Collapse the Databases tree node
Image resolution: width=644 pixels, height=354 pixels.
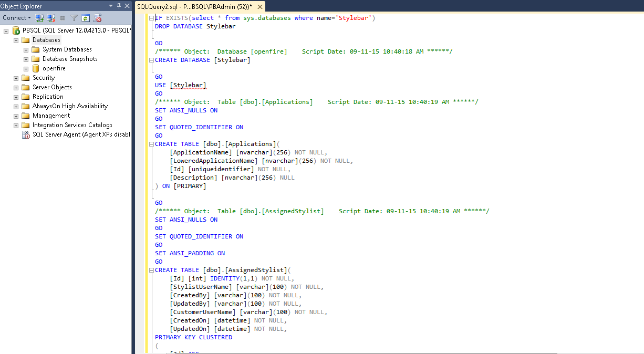pos(16,39)
